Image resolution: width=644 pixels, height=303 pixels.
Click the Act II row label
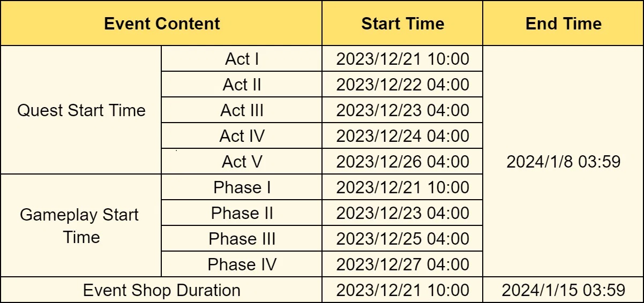click(x=242, y=85)
